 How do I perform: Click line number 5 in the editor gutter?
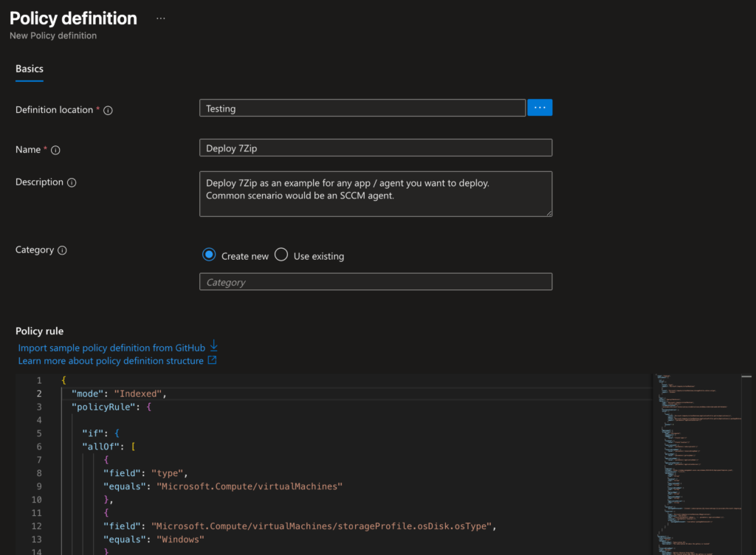click(39, 433)
